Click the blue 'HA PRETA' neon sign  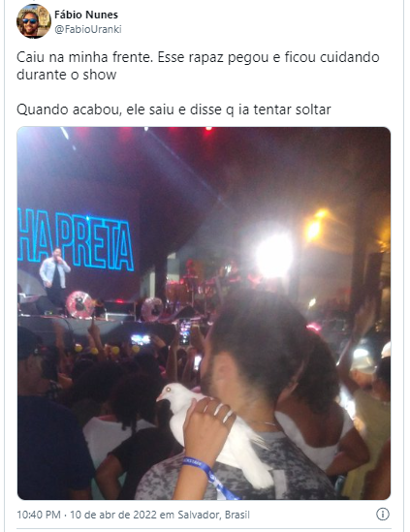coord(76,240)
